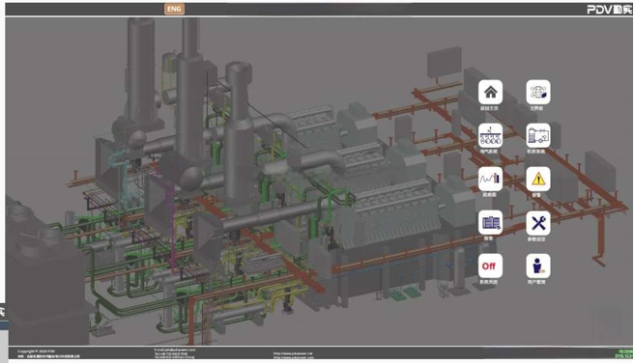Open the alarm warning triangle icon

tap(537, 179)
